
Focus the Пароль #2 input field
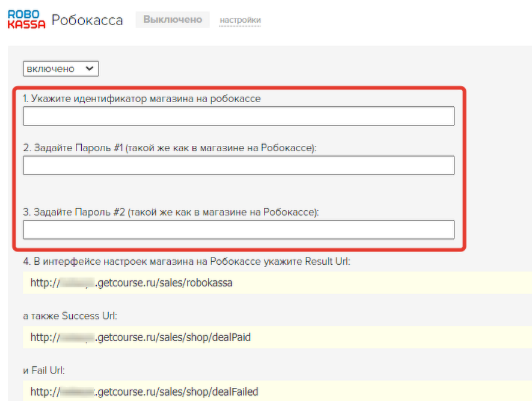(x=238, y=229)
